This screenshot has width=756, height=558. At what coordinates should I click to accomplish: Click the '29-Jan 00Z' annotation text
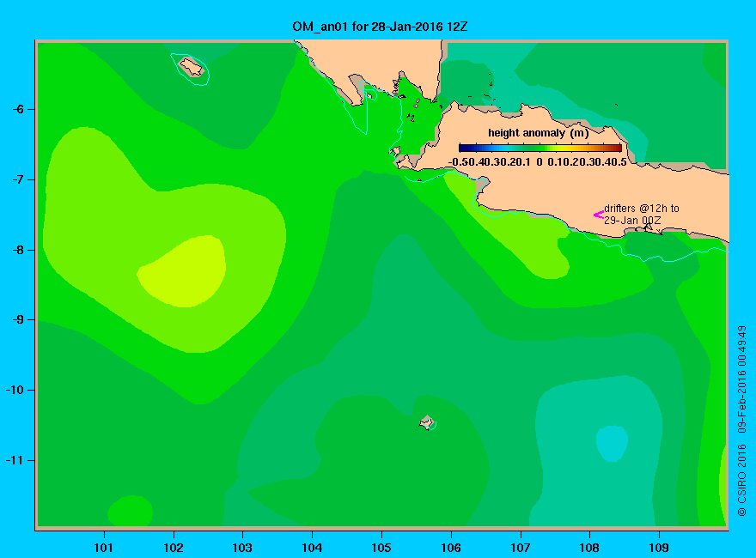[632, 221]
